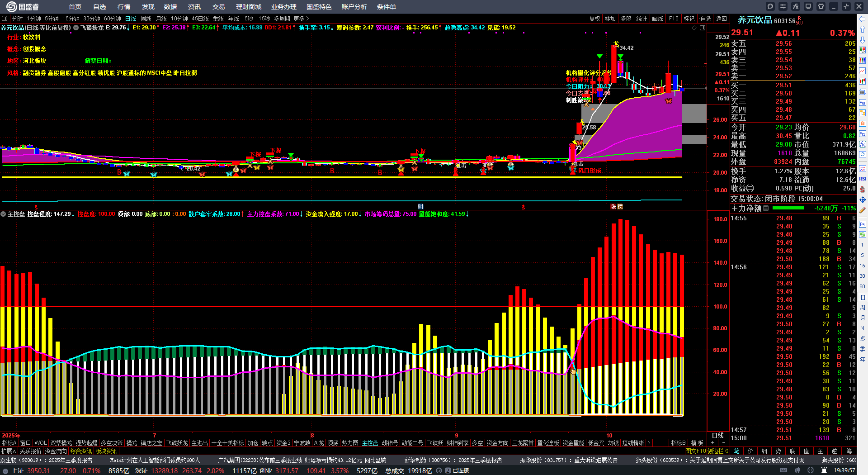Open the 图文F10 link
The width and height of the screenshot is (868, 475).
click(696, 451)
